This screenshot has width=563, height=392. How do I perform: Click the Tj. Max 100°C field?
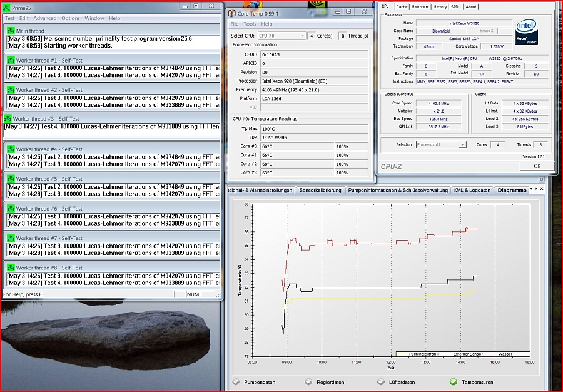point(315,129)
